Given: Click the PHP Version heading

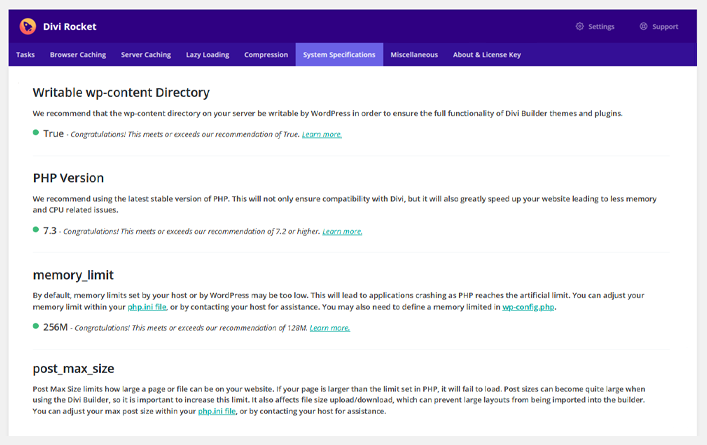Looking at the screenshot, I should click(x=68, y=178).
